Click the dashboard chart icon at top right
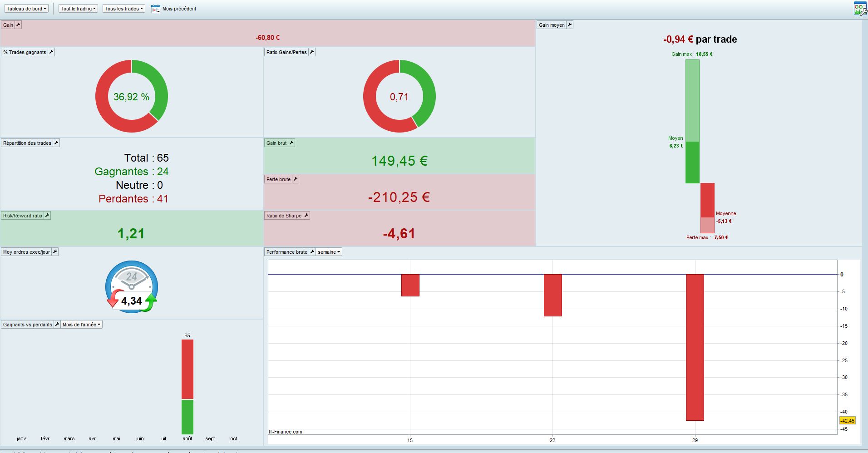The height and width of the screenshot is (453, 868). (860, 9)
